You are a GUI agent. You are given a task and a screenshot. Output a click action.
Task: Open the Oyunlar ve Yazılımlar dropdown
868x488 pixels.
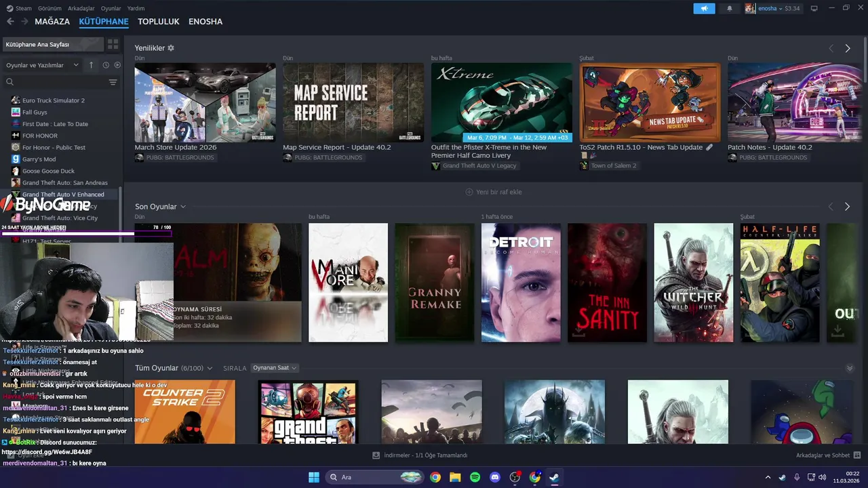click(x=43, y=65)
